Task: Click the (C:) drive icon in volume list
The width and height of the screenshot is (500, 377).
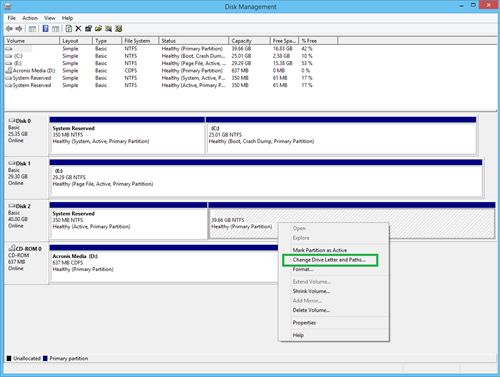Action: pyautogui.click(x=9, y=56)
